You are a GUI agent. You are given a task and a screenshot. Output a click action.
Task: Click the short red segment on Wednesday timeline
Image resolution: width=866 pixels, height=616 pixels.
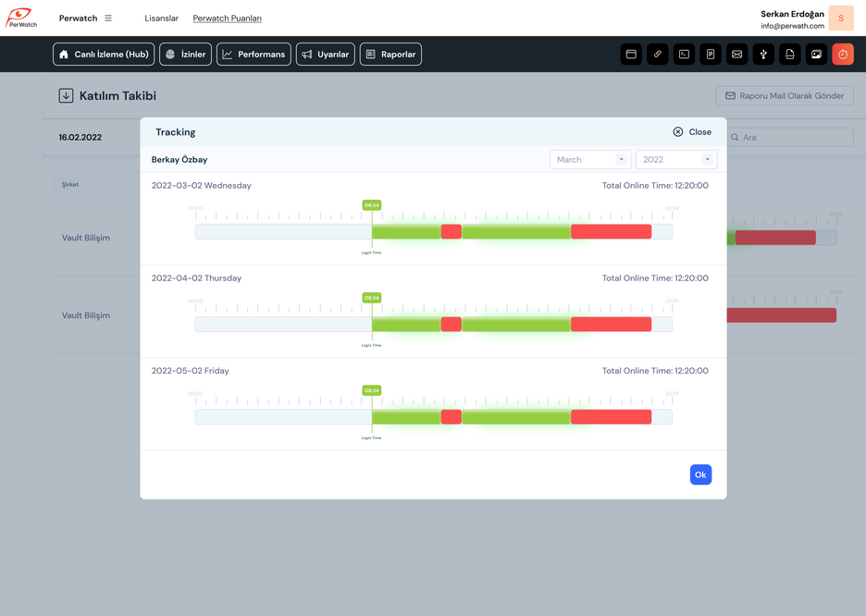452,232
